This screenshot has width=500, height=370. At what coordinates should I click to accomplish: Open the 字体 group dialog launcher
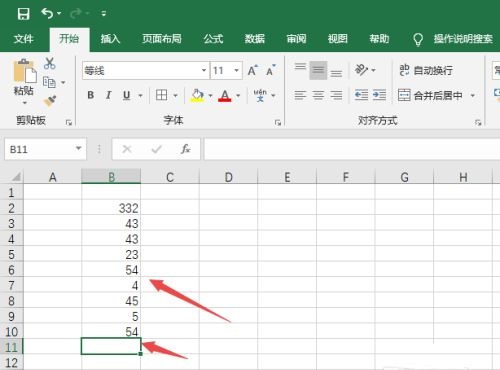coord(278,123)
